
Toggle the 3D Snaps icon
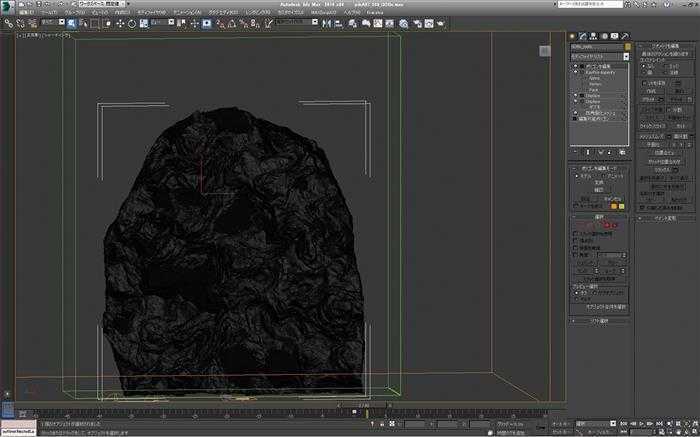[220, 23]
